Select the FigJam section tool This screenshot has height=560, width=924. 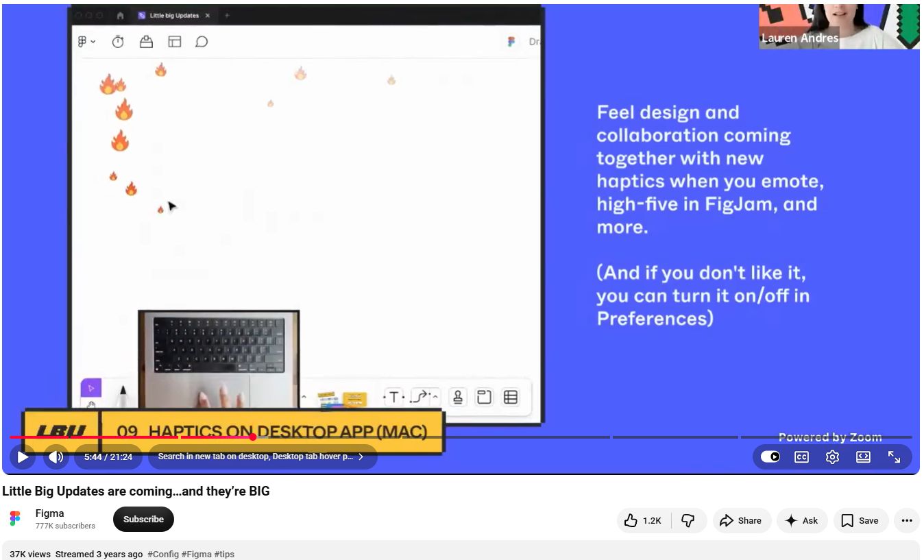(x=485, y=397)
